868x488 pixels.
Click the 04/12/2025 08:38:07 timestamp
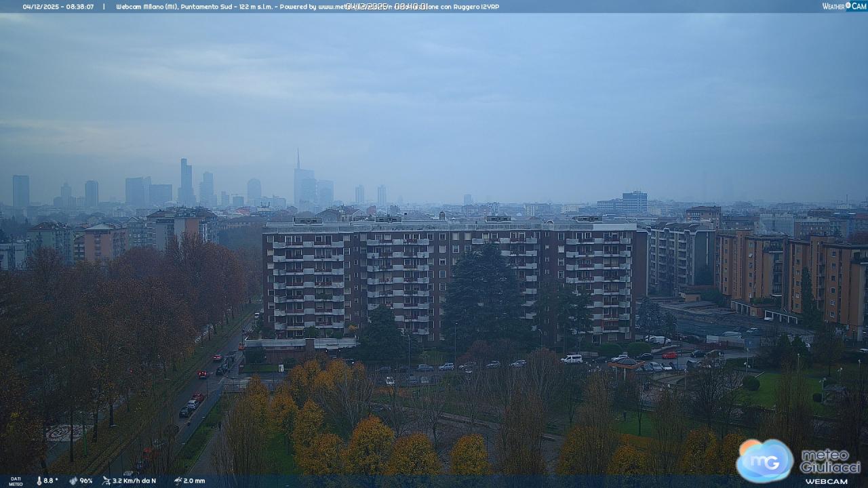58,7
